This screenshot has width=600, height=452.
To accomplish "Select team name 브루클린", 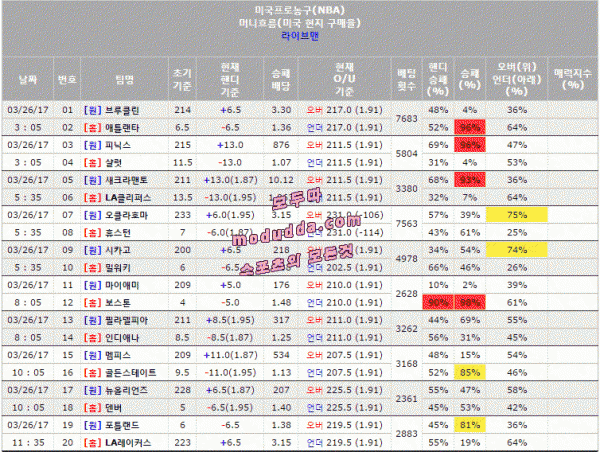I will click(122, 110).
